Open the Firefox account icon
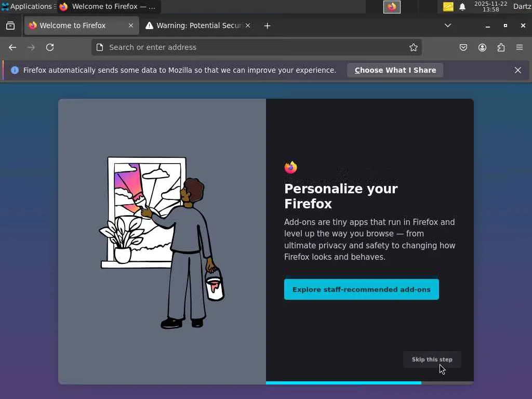 tap(482, 47)
